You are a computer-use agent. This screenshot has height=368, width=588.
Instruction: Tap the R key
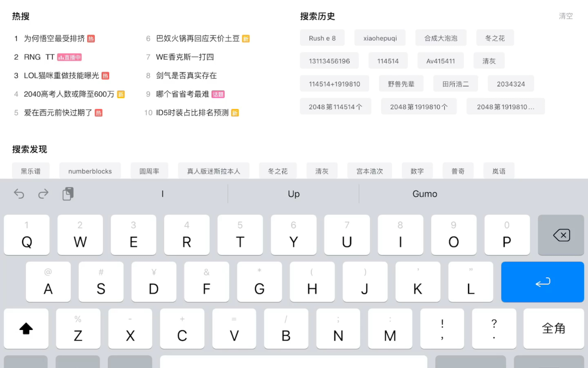click(187, 235)
